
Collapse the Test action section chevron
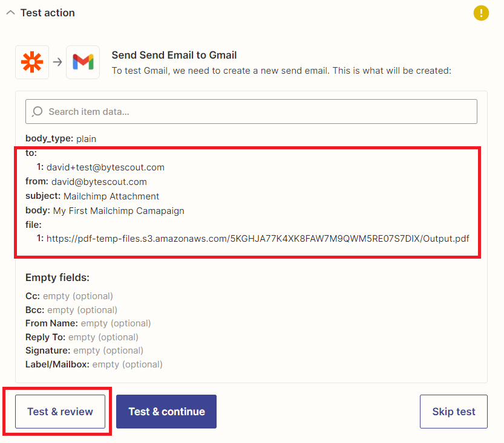(10, 13)
